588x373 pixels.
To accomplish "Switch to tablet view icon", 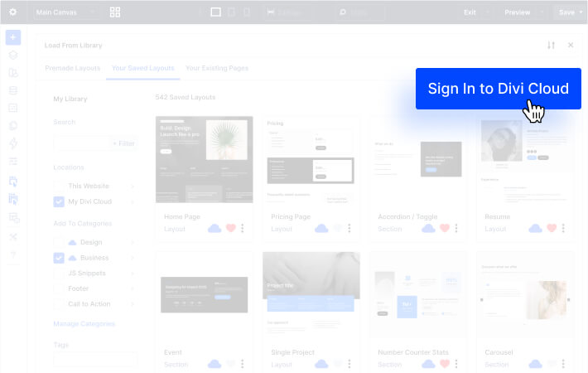I will [x=232, y=12].
